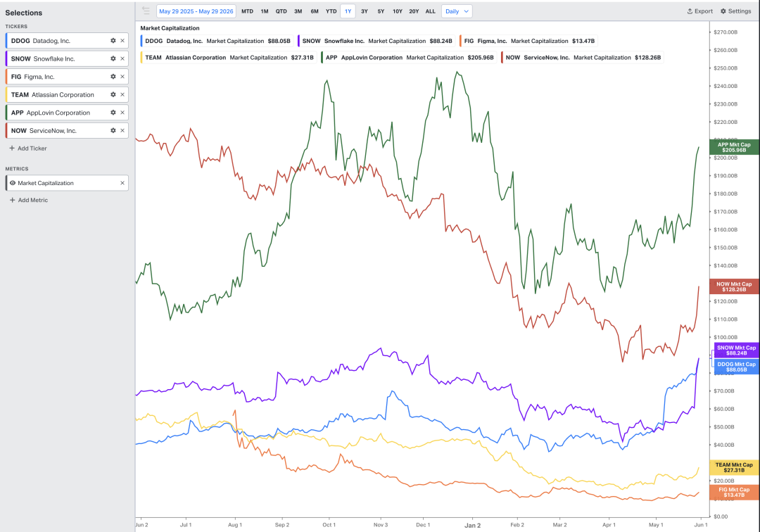Open gear icon for NOW ServiceNow ticker

[113, 130]
